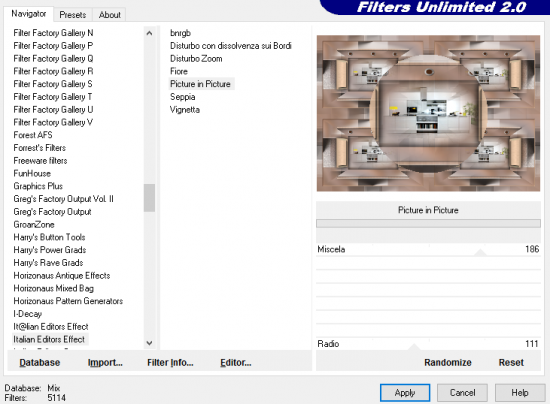550x404 pixels.
Task: Choose the Disturbo Zoom filter
Action: coord(196,59)
